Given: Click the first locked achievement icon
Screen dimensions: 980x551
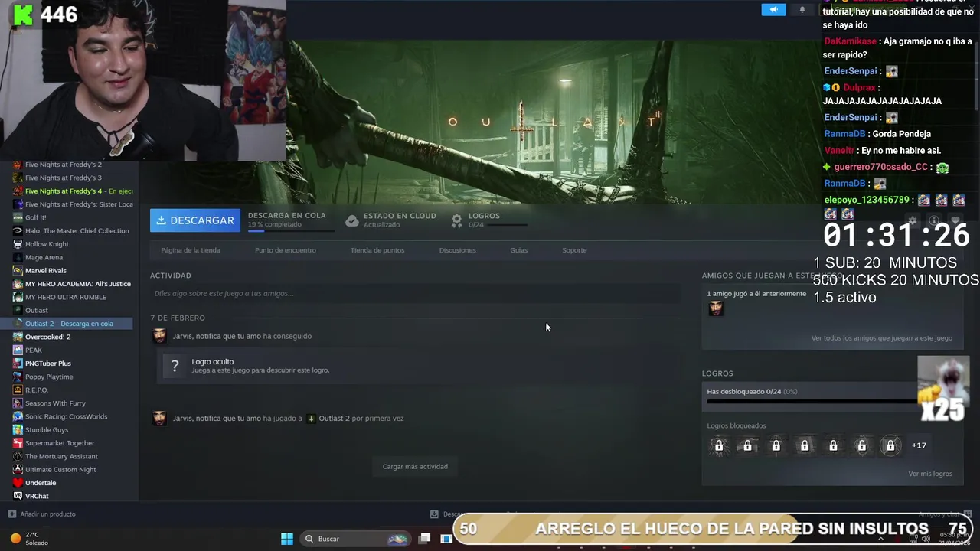Looking at the screenshot, I should 719,445.
